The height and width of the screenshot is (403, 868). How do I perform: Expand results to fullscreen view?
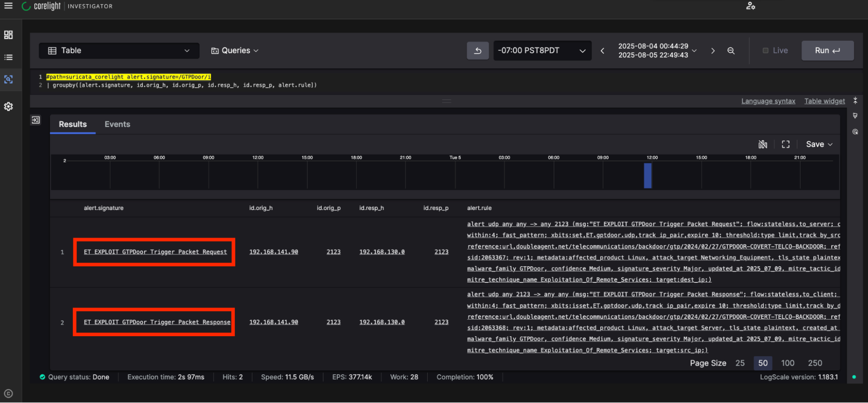(785, 144)
